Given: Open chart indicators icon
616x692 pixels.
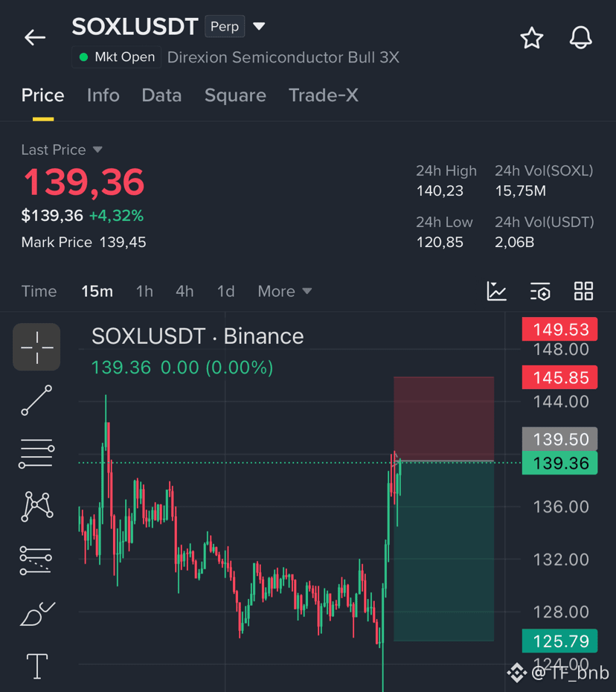Looking at the screenshot, I should tap(496, 291).
